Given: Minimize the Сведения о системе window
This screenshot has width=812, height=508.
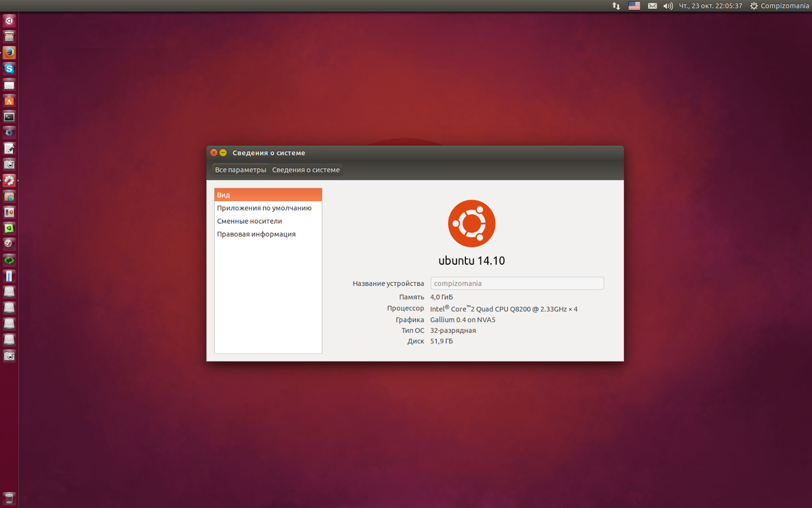Looking at the screenshot, I should pos(223,153).
